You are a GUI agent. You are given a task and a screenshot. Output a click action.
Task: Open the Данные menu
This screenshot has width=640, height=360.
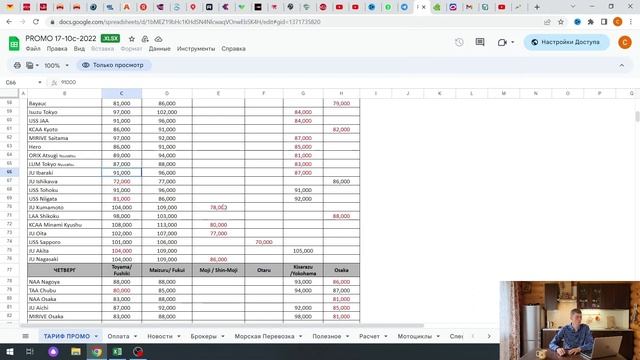point(160,49)
